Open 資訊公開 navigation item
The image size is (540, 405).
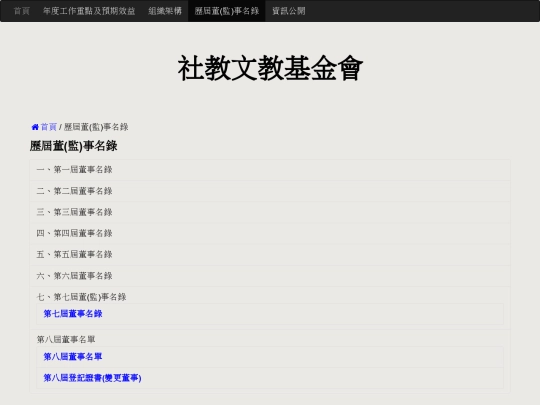pyautogui.click(x=289, y=11)
